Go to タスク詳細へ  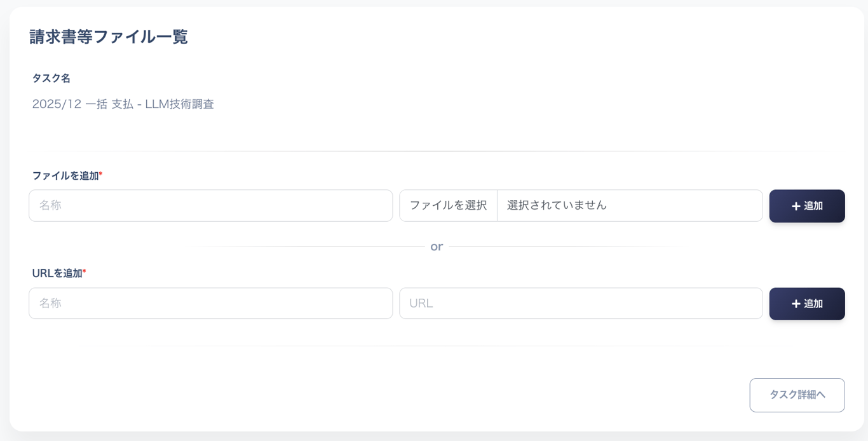coord(797,395)
